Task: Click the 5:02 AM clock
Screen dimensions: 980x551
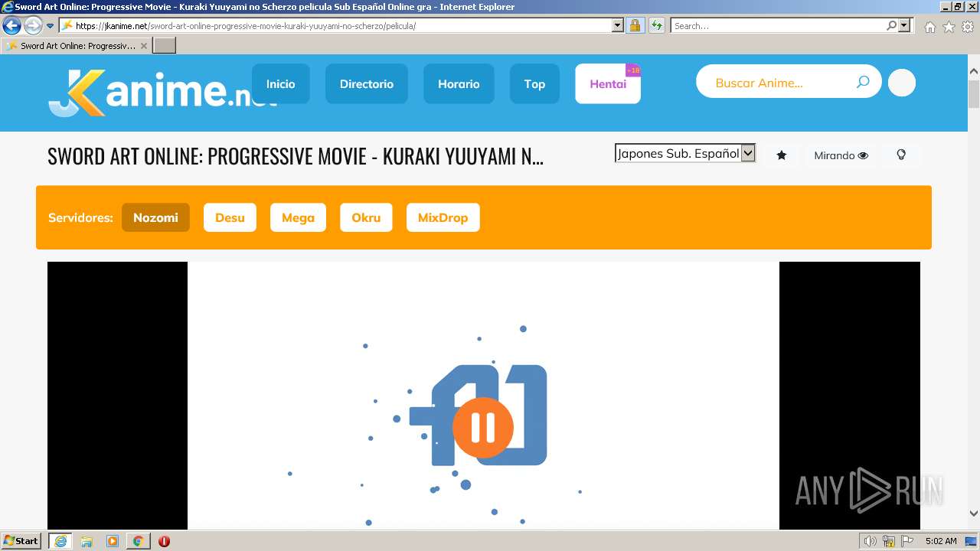Action: 941,541
